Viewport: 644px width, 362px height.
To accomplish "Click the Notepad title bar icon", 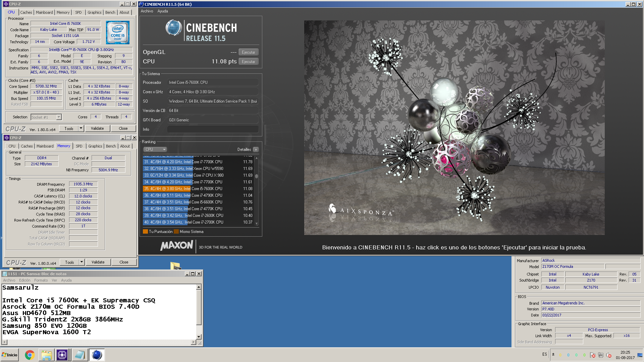I will click(x=5, y=274).
